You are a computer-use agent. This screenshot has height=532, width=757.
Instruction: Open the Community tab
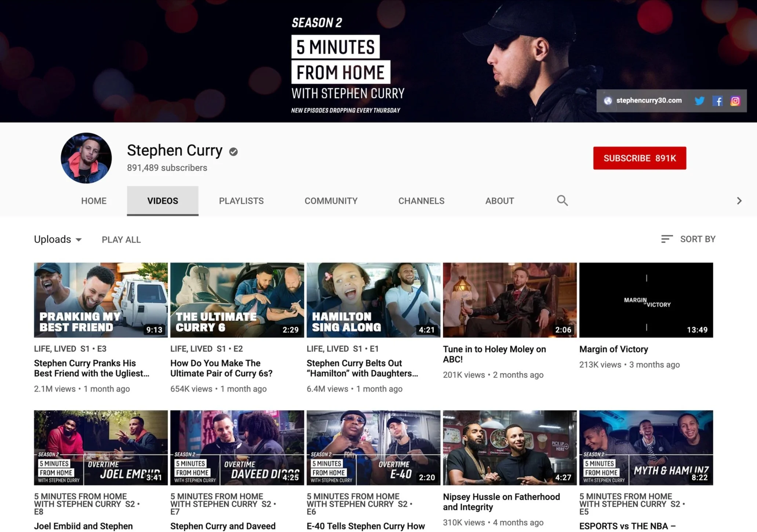click(x=331, y=201)
